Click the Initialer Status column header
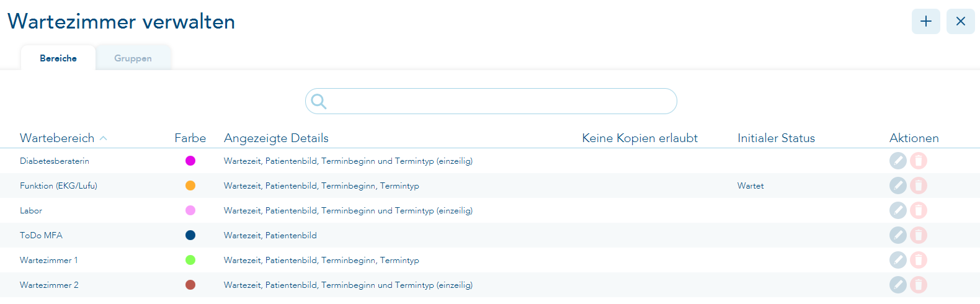 tap(776, 138)
